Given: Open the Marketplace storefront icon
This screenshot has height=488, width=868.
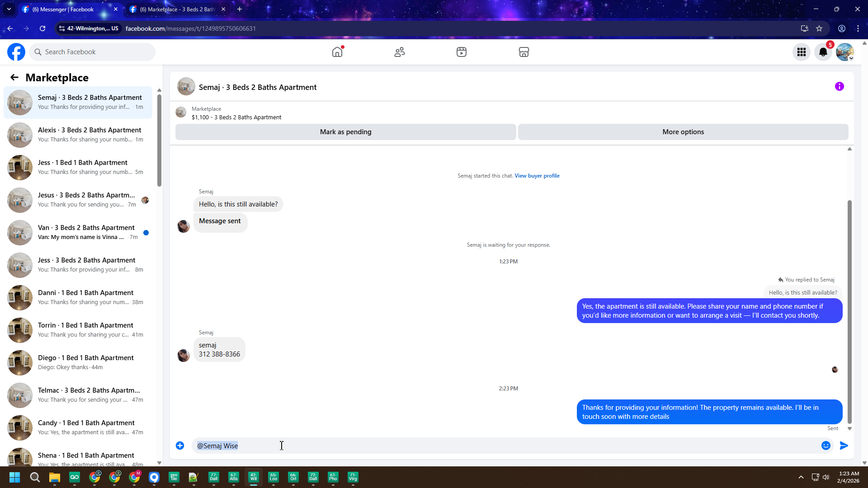Looking at the screenshot, I should coord(524,52).
